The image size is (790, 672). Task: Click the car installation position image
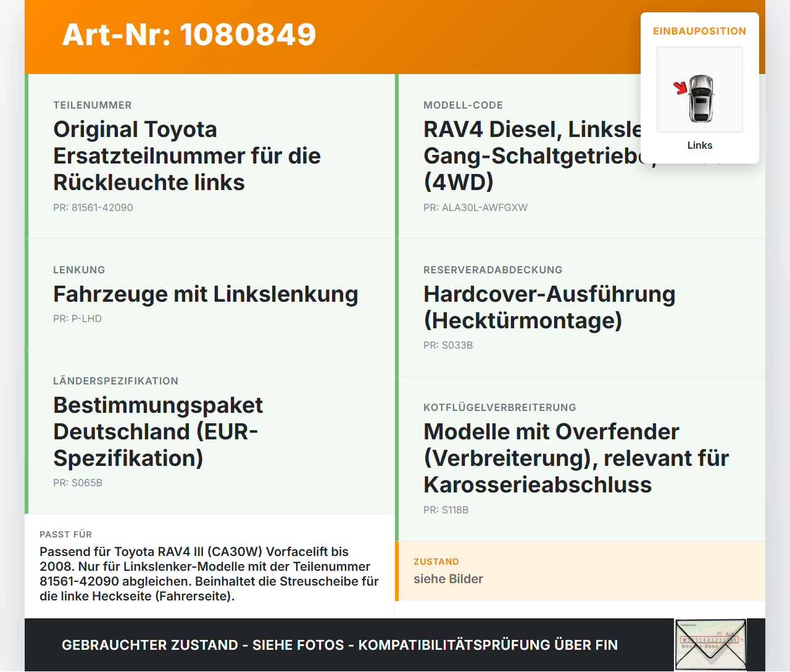(700, 89)
